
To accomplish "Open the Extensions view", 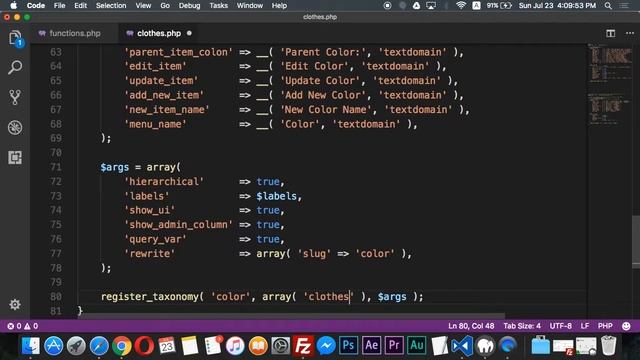I will click(x=15, y=158).
